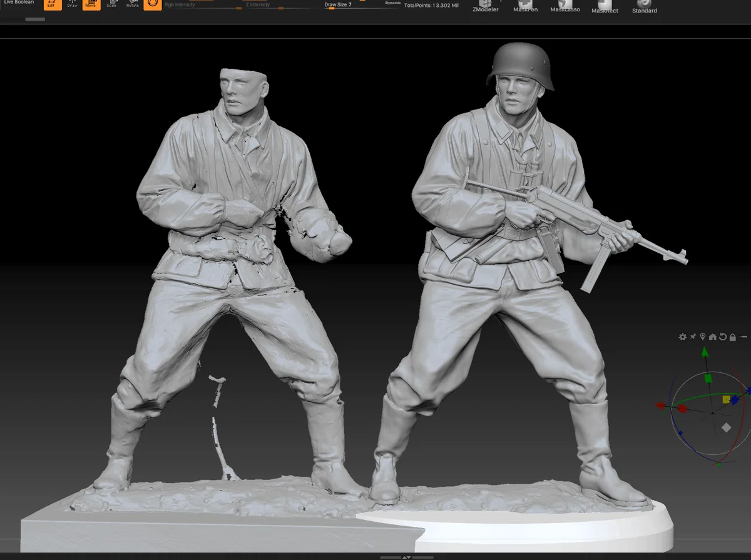Click the Live Boolean button

tap(19, 3)
